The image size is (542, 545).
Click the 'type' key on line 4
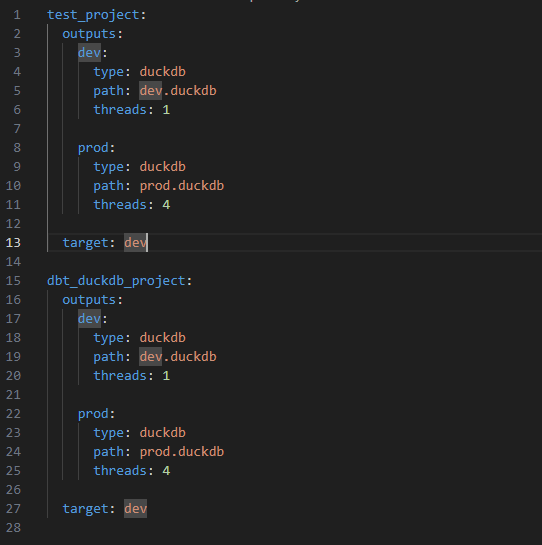[108, 72]
